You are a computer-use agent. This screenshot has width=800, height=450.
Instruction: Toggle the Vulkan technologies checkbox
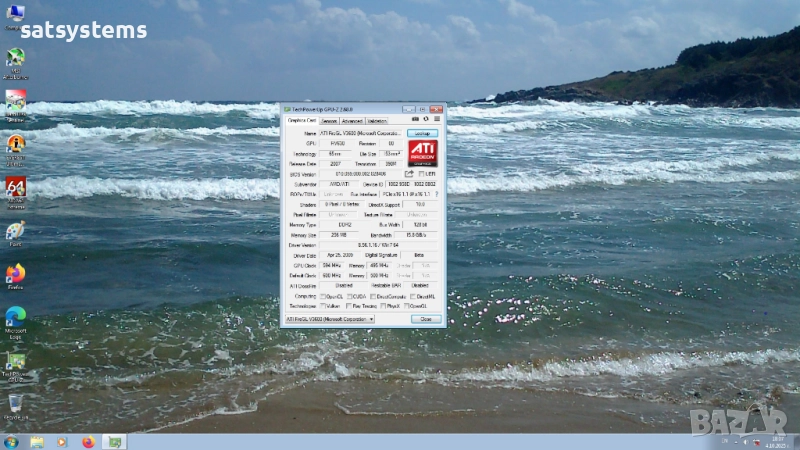(323, 306)
